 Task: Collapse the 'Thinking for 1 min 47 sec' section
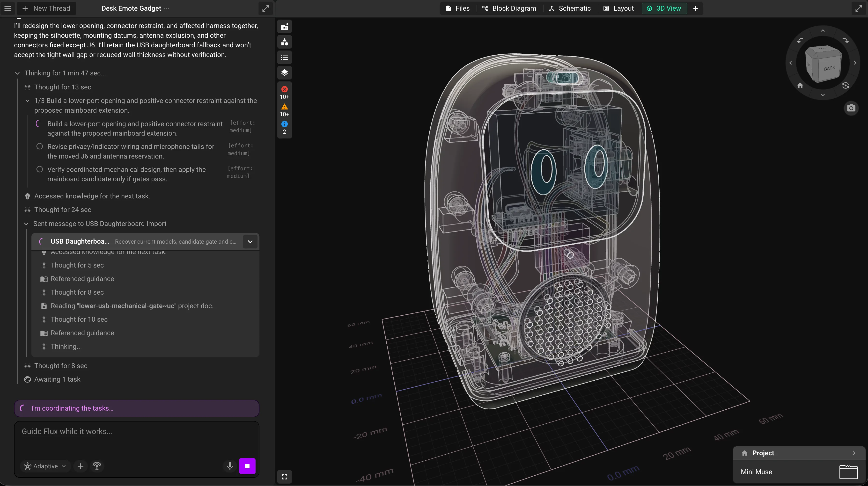click(17, 73)
